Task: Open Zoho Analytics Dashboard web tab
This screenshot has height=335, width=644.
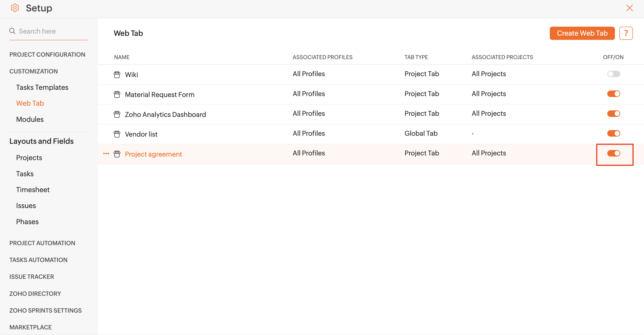Action: [x=165, y=114]
